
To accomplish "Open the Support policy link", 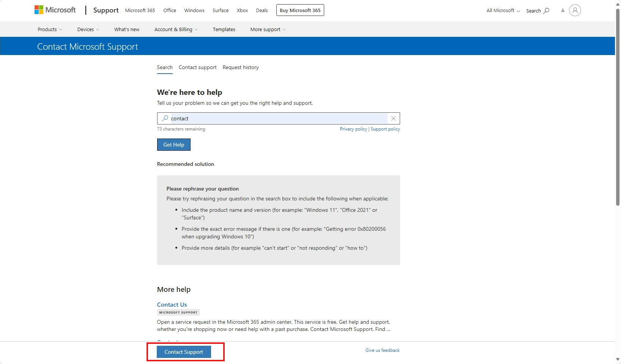I will click(385, 129).
